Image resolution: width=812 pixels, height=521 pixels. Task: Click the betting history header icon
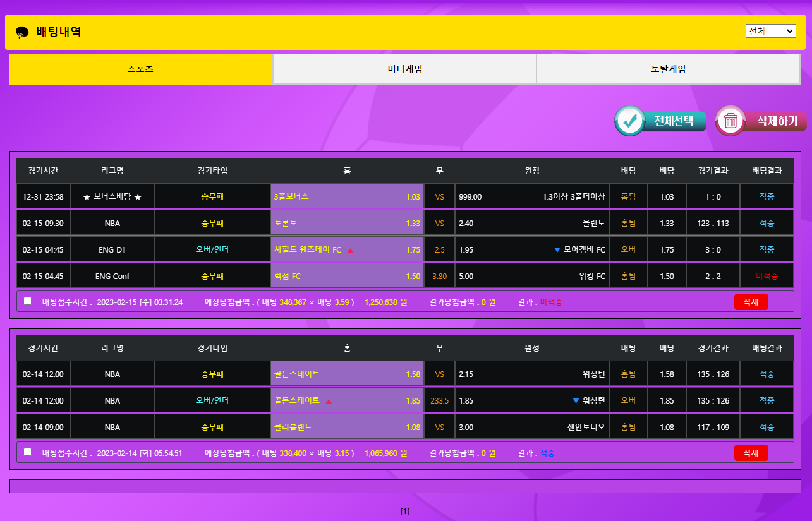click(22, 32)
